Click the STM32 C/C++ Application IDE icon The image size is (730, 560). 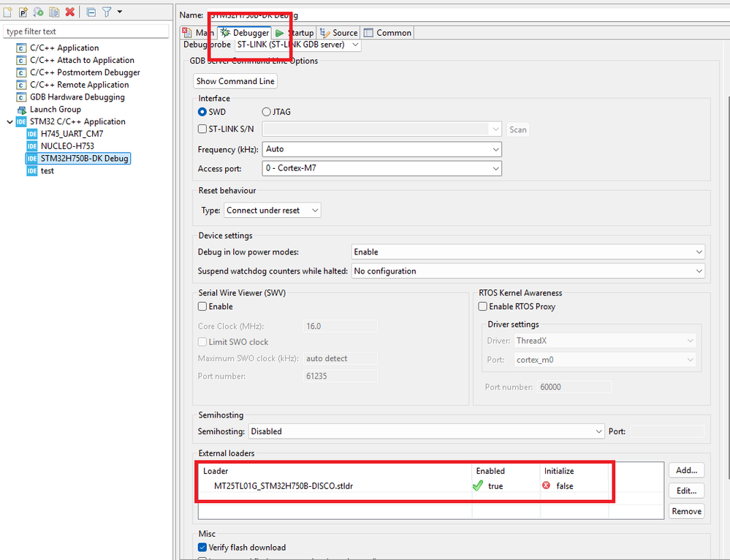pyautogui.click(x=21, y=121)
